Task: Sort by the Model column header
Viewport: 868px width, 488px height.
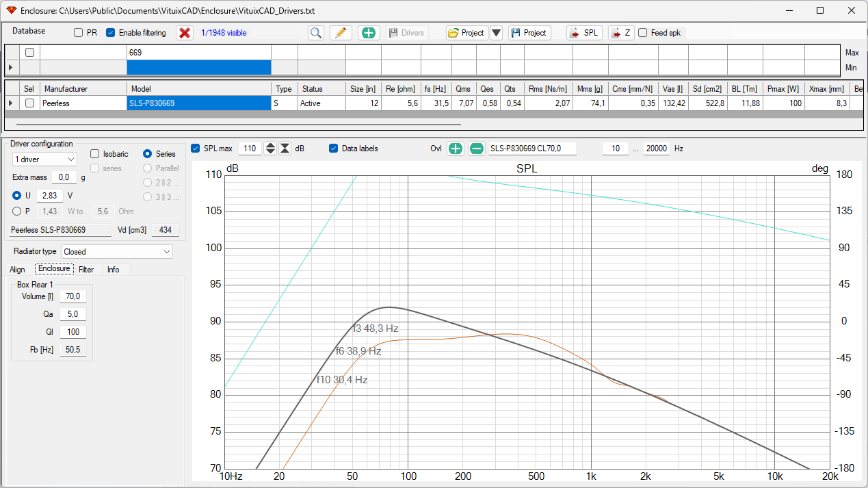Action: (x=199, y=89)
